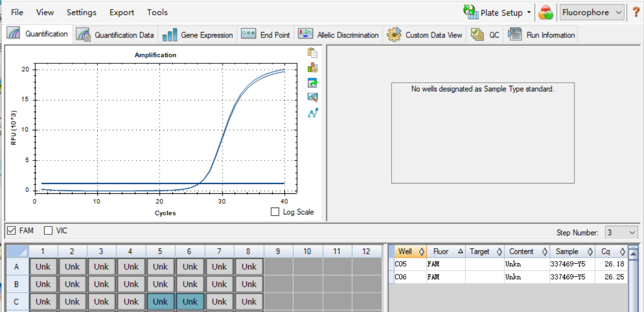Open the Gene Expression tab
Image resolution: width=644 pixels, height=312 pixels.
198,35
